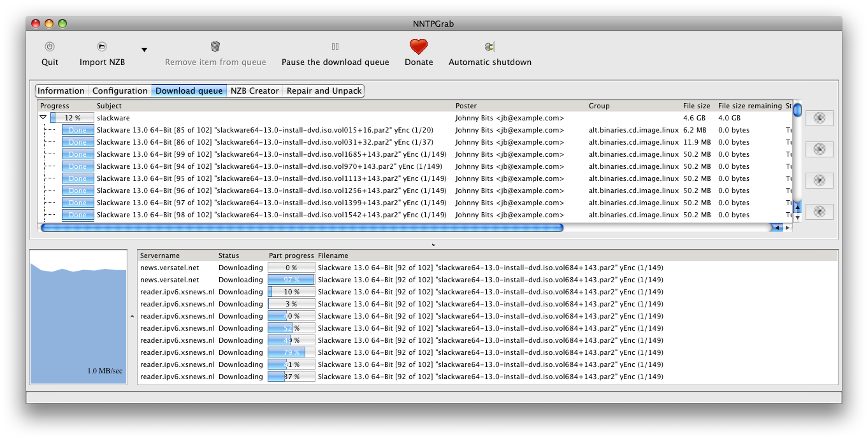Click the Automatic shutdown icon
Viewport: 868px width, 439px height.
[489, 47]
